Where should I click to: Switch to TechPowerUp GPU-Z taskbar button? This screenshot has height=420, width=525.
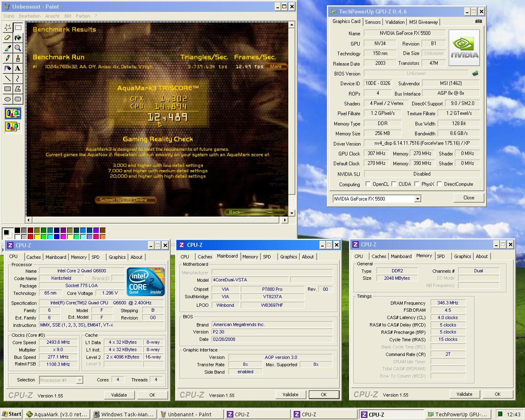[459, 414]
